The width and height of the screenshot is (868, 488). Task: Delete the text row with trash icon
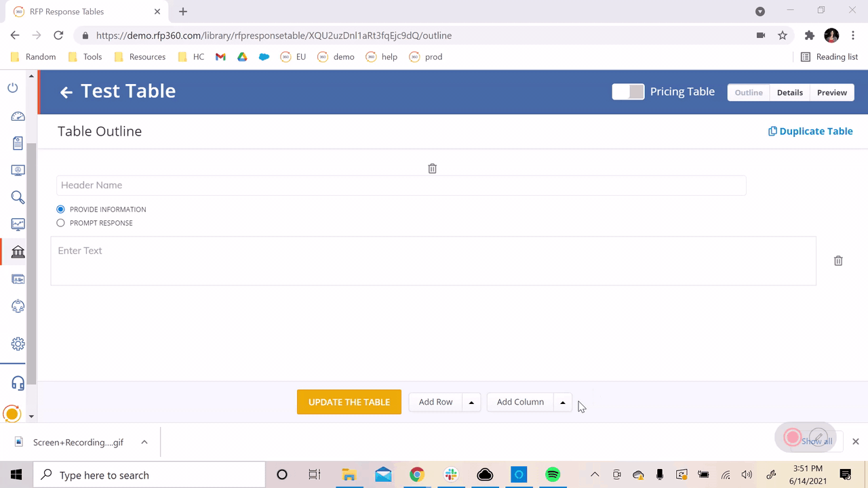837,260
